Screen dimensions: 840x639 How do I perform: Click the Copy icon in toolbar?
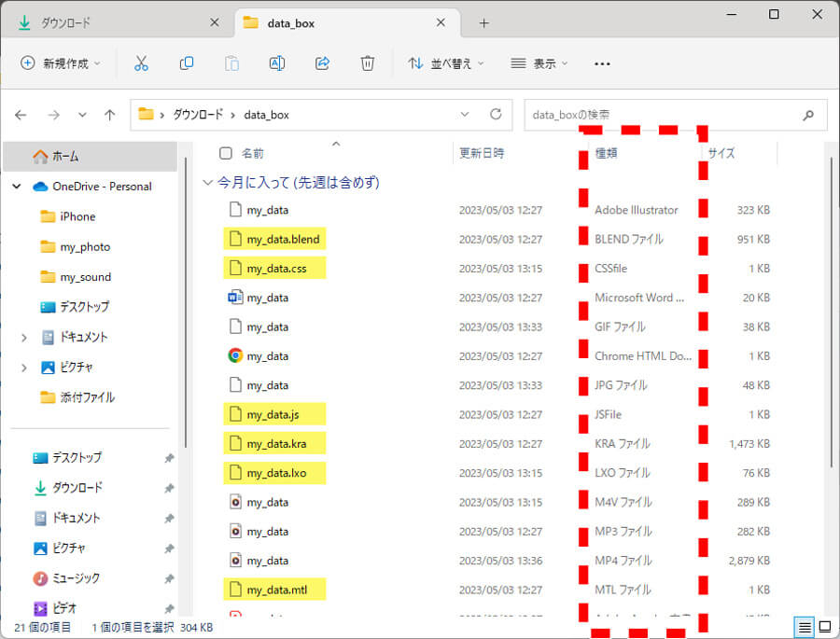pyautogui.click(x=187, y=63)
